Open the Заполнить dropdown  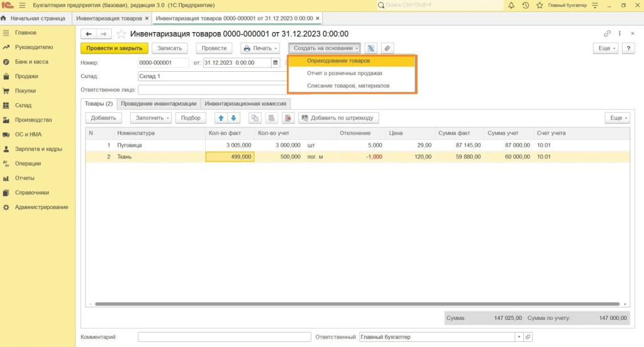click(x=151, y=118)
